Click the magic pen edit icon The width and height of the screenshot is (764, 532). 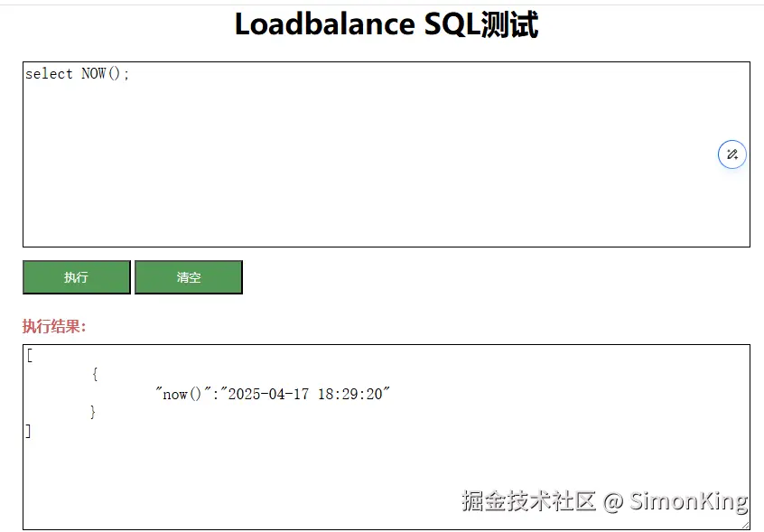pyautogui.click(x=732, y=154)
